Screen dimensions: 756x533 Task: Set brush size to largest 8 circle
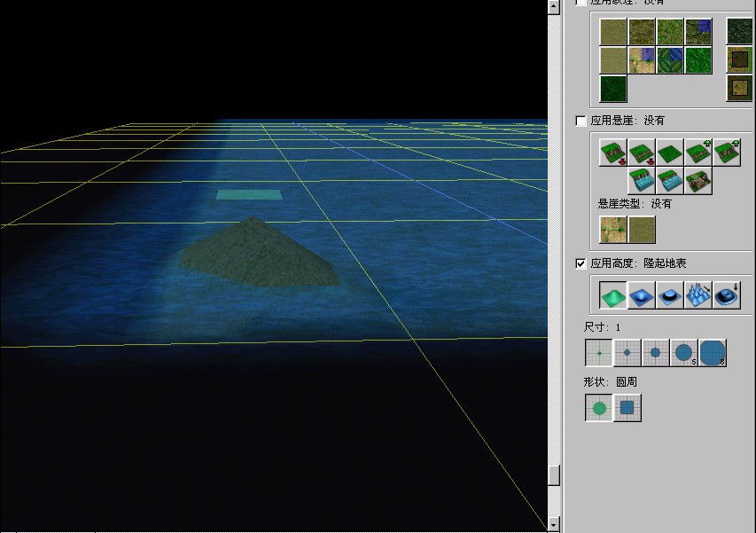pyautogui.click(x=713, y=353)
